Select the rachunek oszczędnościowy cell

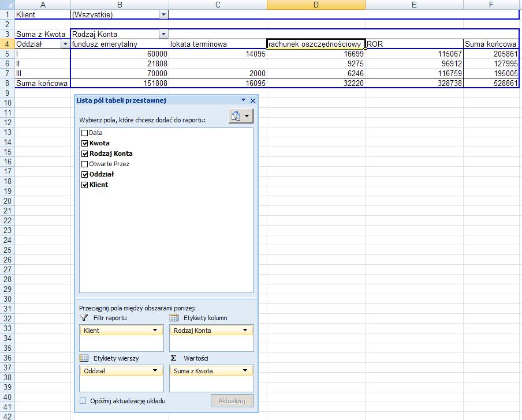(316, 44)
